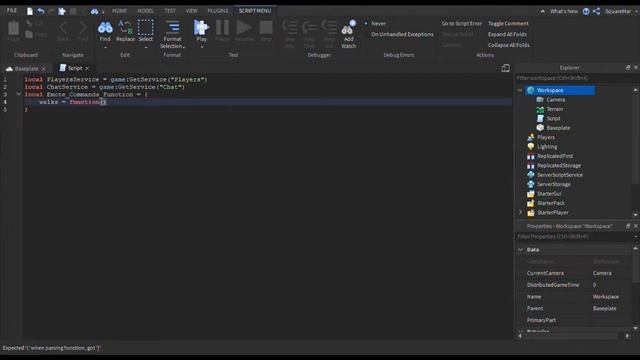This screenshot has width=640, height=360.
Task: Undock the Explorer panel with float icon
Action: click(628, 68)
